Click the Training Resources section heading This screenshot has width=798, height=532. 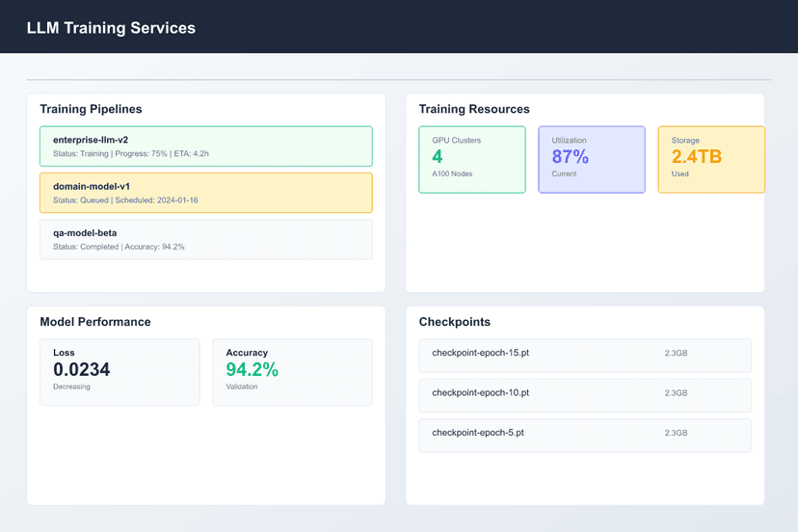click(x=474, y=109)
